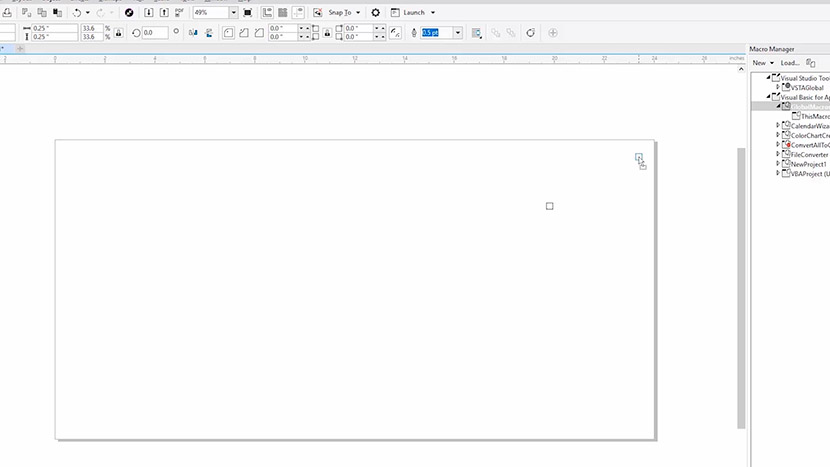Select the Round corner icon
Screen dimensions: 830x467
point(228,33)
